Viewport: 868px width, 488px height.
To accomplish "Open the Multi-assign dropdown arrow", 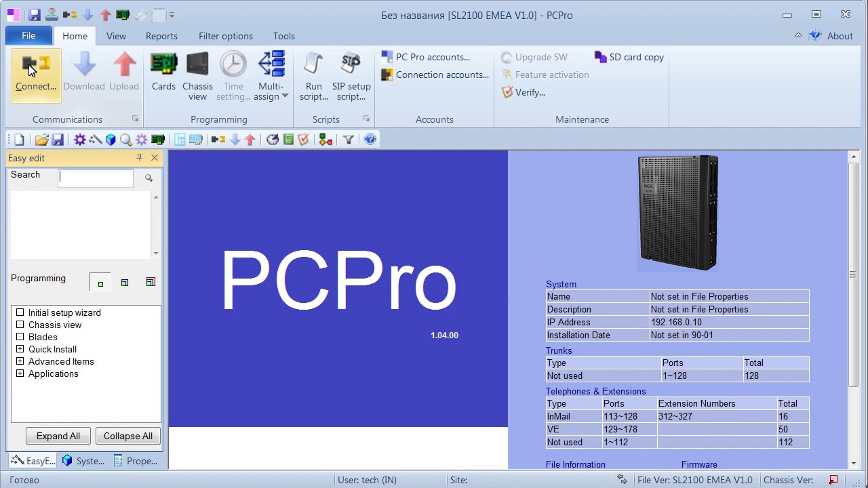I will [285, 96].
